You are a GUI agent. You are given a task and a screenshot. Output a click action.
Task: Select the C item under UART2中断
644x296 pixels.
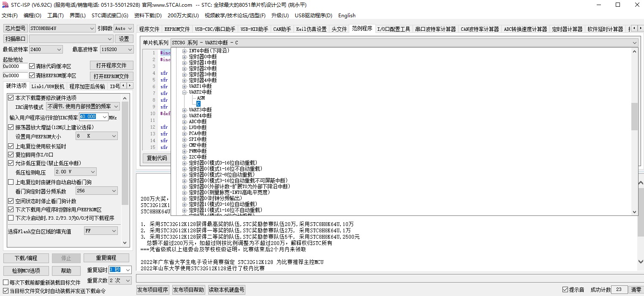(198, 104)
